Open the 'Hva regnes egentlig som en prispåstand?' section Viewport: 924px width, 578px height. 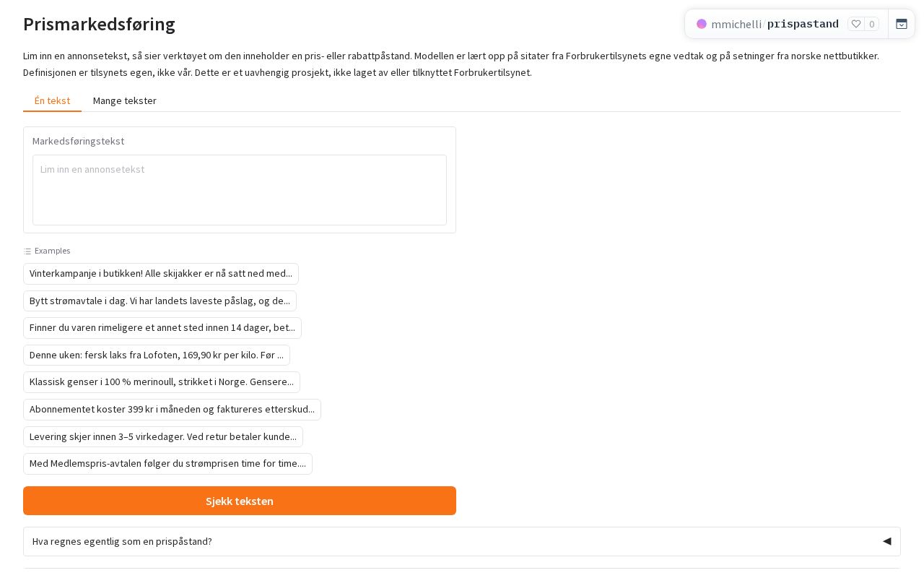[x=462, y=541]
